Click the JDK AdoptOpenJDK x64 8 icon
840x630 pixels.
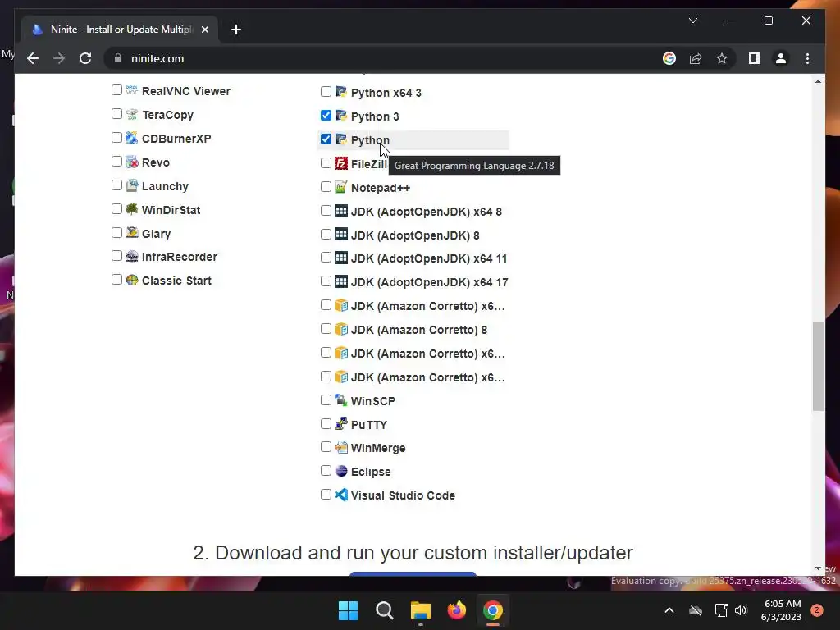pos(341,211)
